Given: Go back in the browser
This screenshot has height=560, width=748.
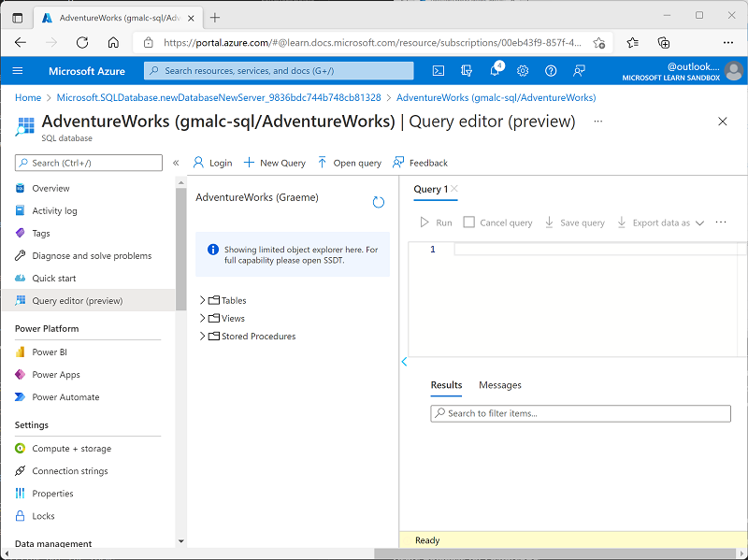Looking at the screenshot, I should 20,42.
